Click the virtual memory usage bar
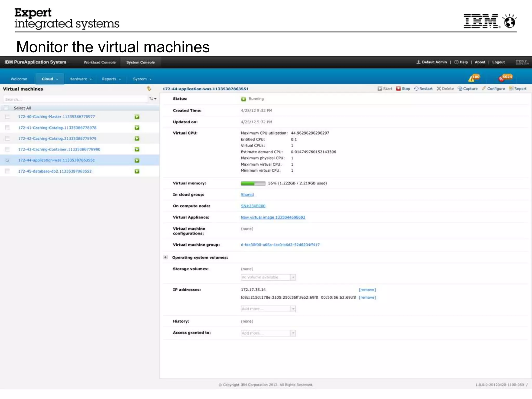Screen dimensions: 532x399 253,183
